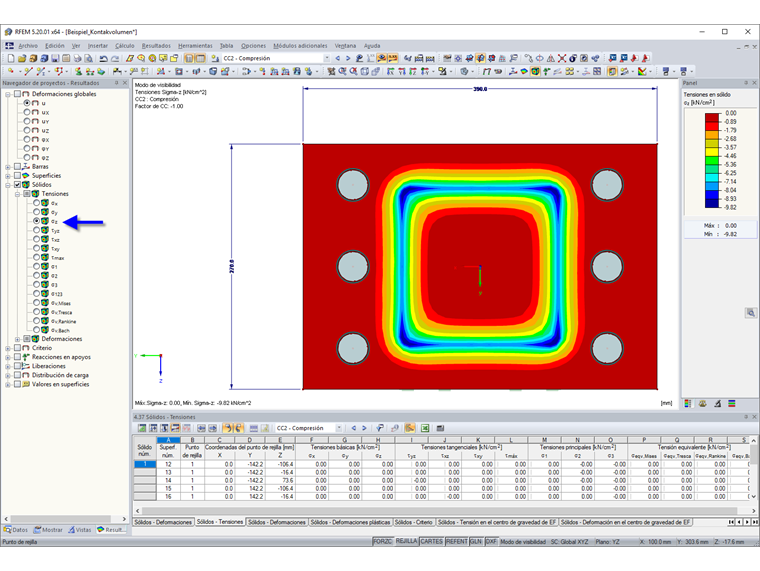The image size is (760, 571).
Task: Click the New file icon in toolbar
Action: point(11,58)
